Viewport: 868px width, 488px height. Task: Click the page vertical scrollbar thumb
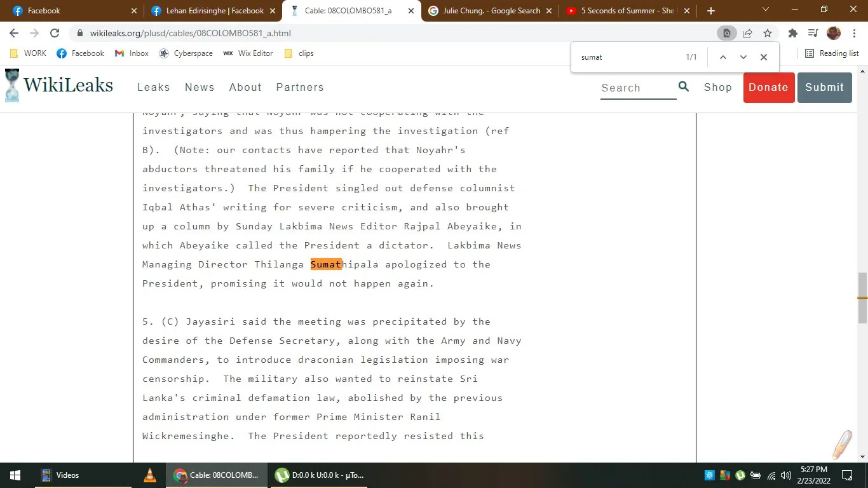point(862,297)
